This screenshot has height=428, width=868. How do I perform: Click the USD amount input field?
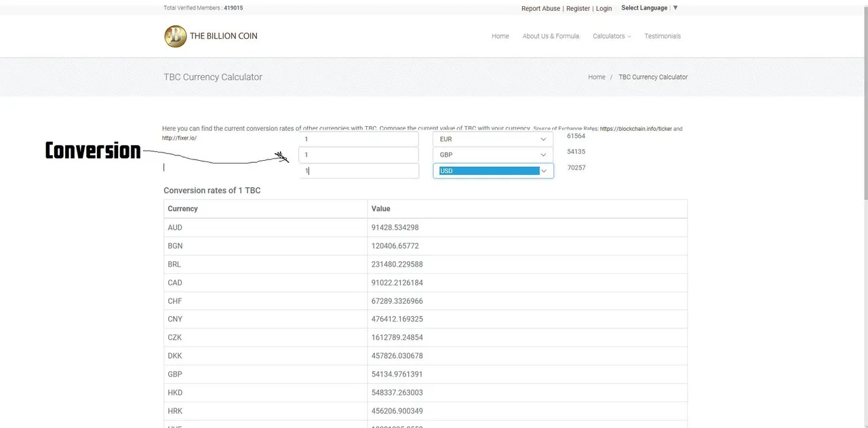[x=359, y=171]
